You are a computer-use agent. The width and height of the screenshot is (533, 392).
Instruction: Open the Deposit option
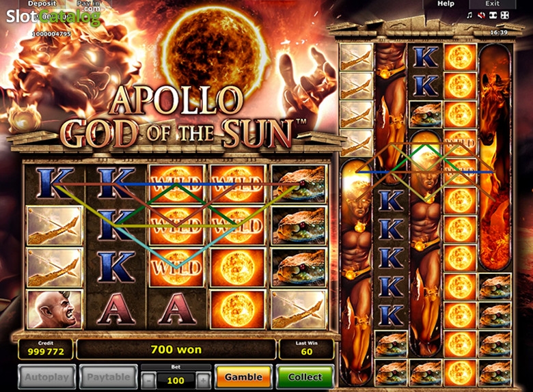[42, 3]
